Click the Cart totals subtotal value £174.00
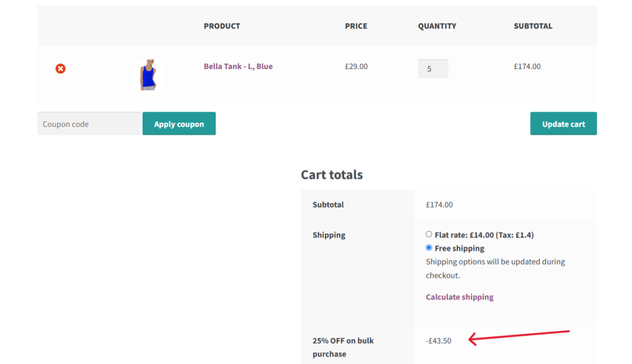The height and width of the screenshot is (364, 632). (439, 205)
